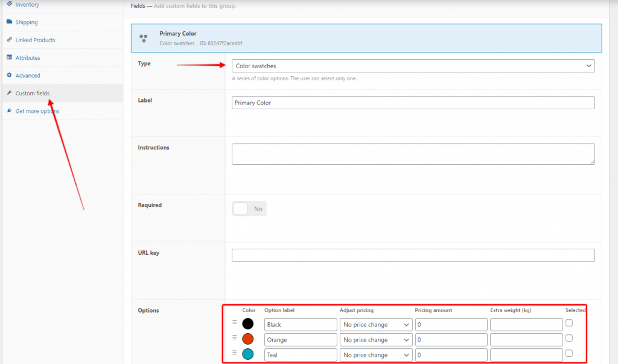This screenshot has height=364, width=618.
Task: Open the Adjust pricing dropdown for Teal
Action: [375, 354]
